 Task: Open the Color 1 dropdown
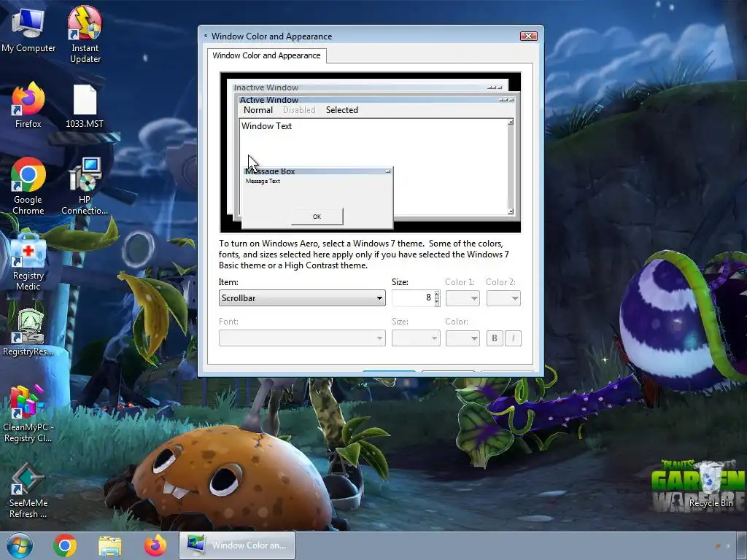pos(462,298)
